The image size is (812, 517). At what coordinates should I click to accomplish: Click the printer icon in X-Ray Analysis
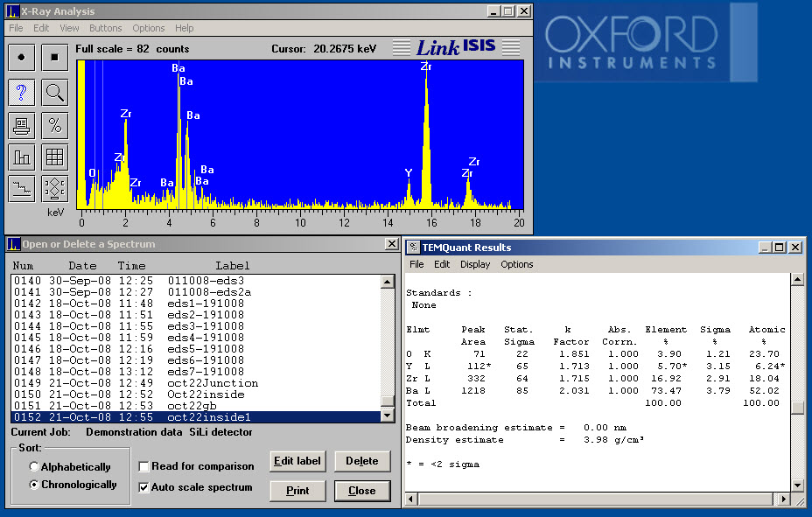pyautogui.click(x=21, y=126)
